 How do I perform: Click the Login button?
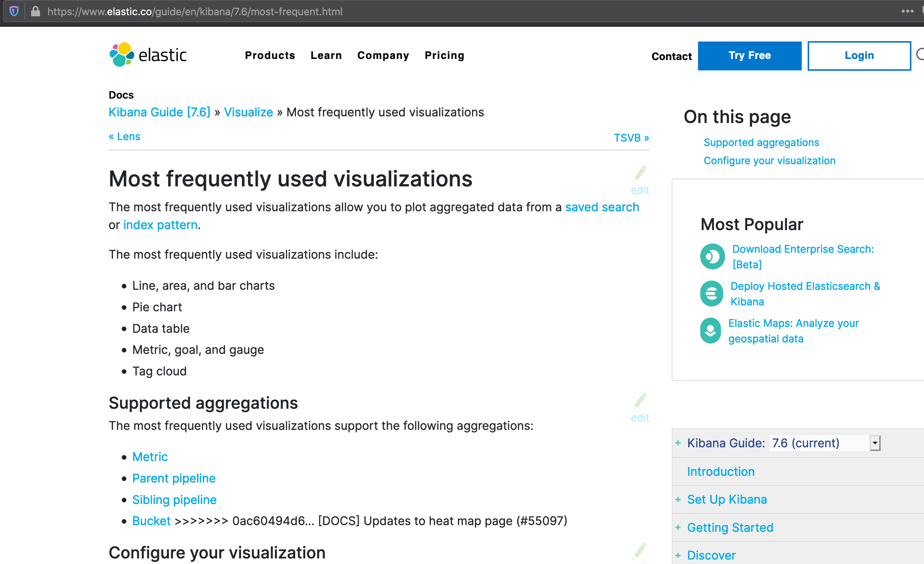859,56
